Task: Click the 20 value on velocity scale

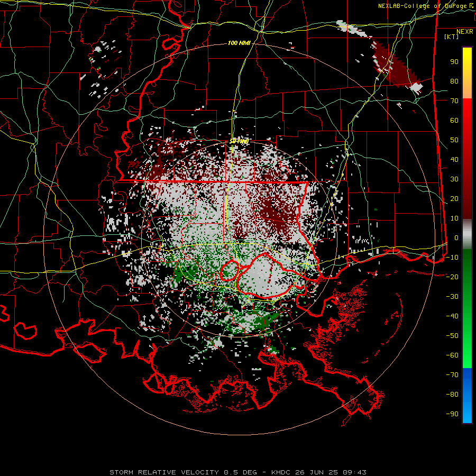Action: coord(454,199)
